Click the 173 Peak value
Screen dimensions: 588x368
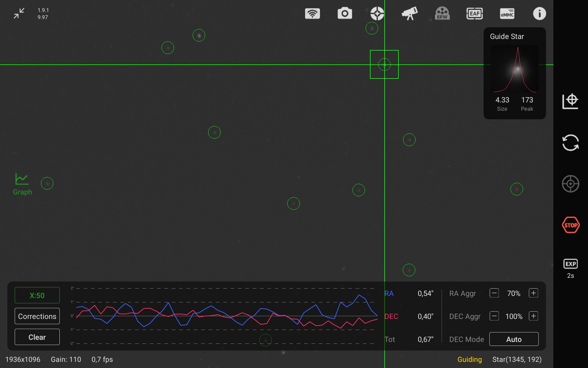pos(527,100)
